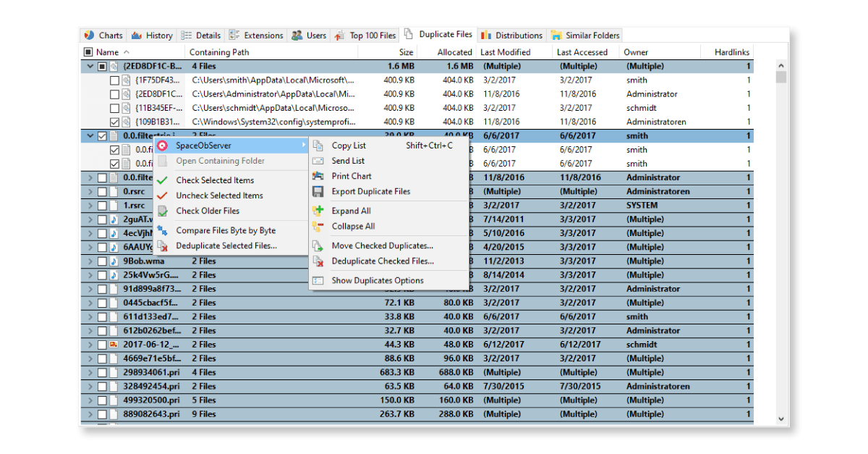Screen dimensions: 868x454
Task: Click the Show Duplicates Options icon
Action: point(318,280)
